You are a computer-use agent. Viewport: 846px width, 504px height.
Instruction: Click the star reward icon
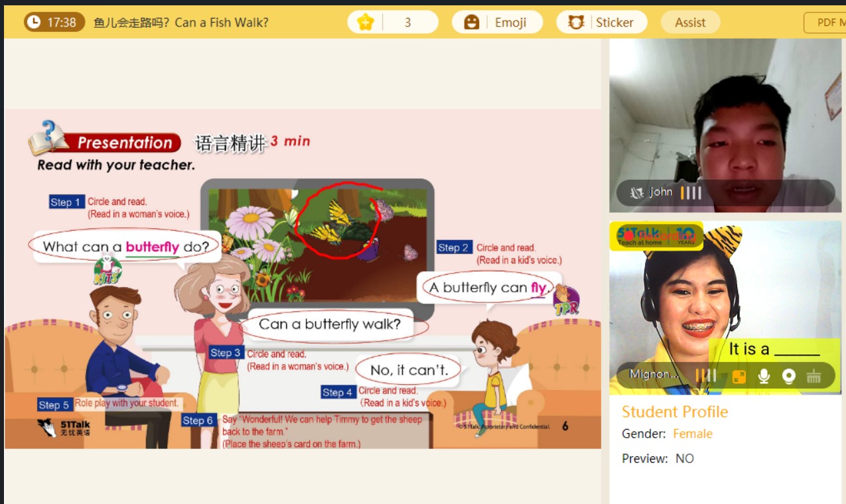tap(366, 23)
